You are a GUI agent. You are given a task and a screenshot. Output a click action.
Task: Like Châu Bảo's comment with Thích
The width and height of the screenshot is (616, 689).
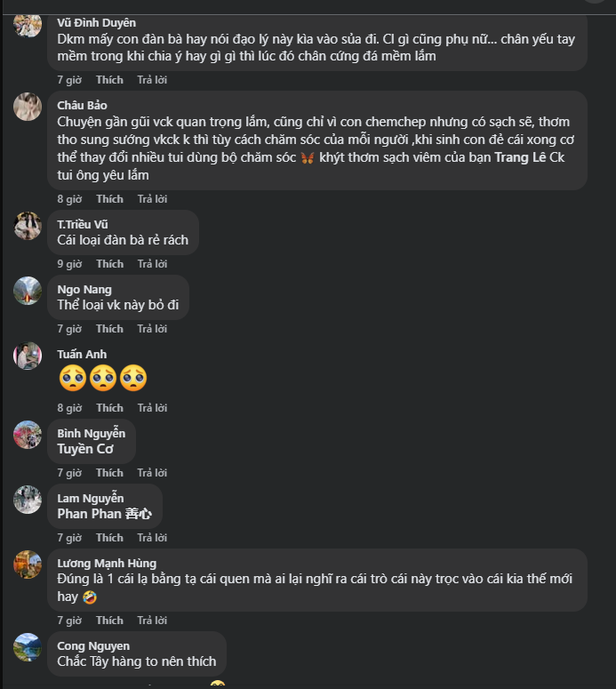(x=109, y=199)
